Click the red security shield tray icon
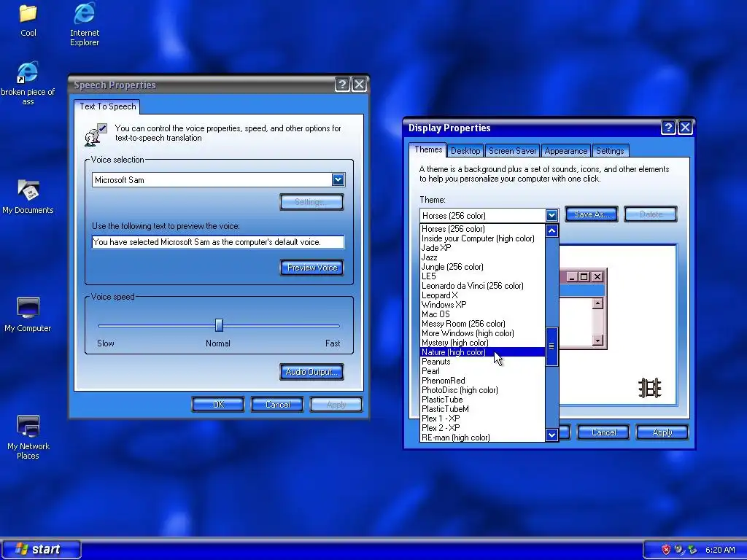 pos(666,550)
